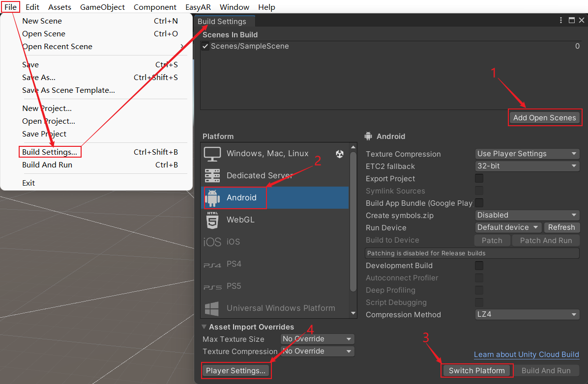
Task: Choose Exit from the File menu
Action: (x=100, y=183)
